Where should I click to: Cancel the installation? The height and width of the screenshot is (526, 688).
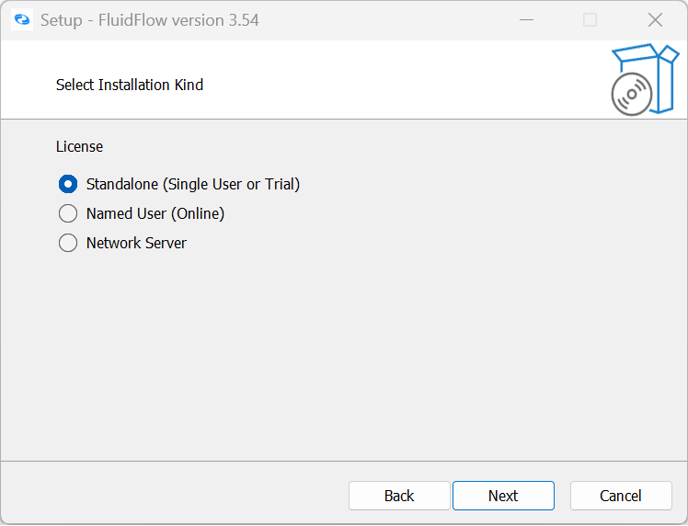pos(620,496)
